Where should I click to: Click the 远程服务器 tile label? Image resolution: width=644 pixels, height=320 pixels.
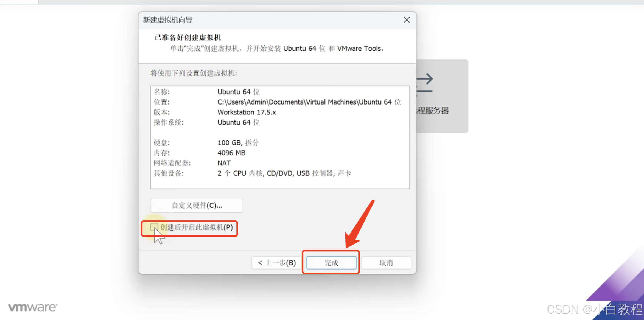(x=433, y=111)
